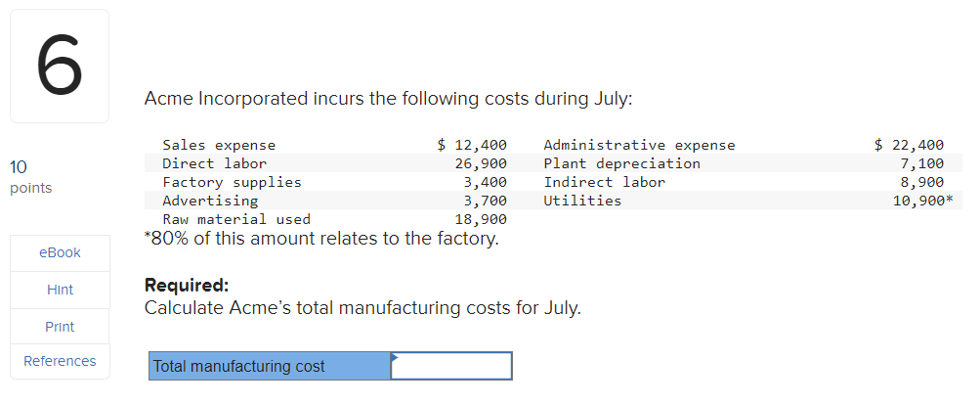Click the Administrative expense amount $22,400
Screen dimensions: 980x405
pos(909,145)
